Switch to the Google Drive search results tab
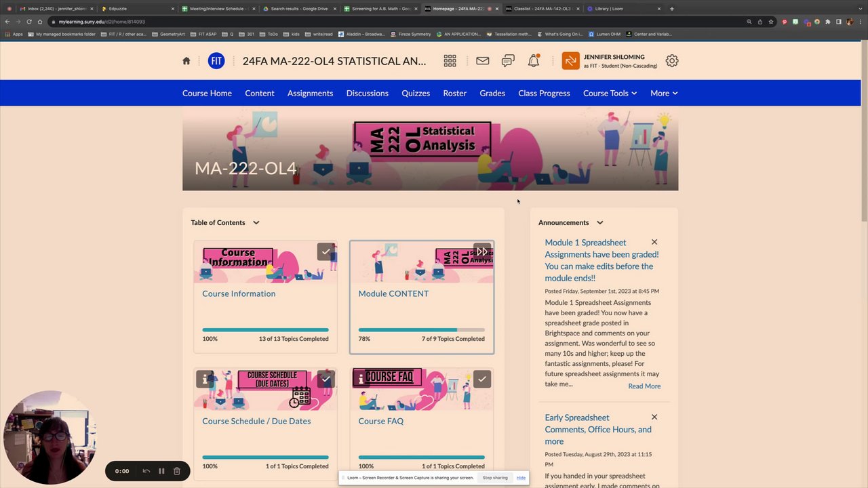The image size is (868, 488). 298,9
